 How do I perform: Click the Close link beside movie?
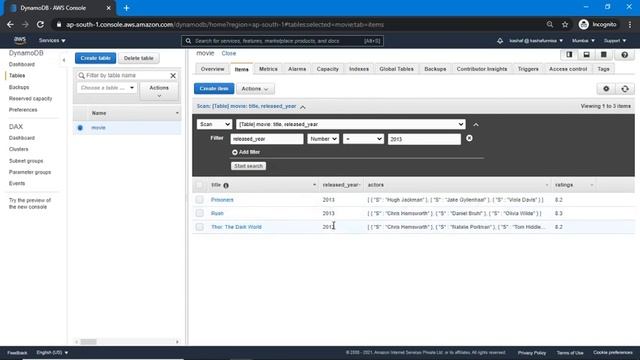229,53
